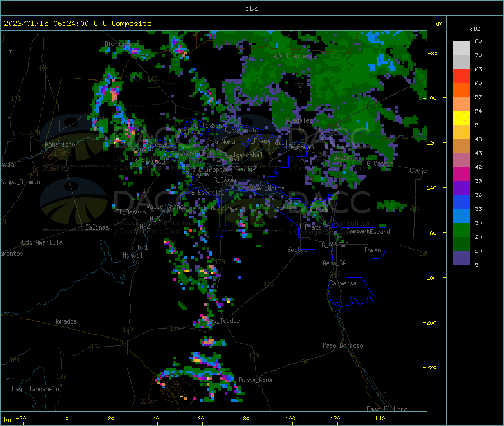Viewport: 504px width, 426px height.
Task: Click the -20 tick on the bottom axis
Action: (21, 419)
